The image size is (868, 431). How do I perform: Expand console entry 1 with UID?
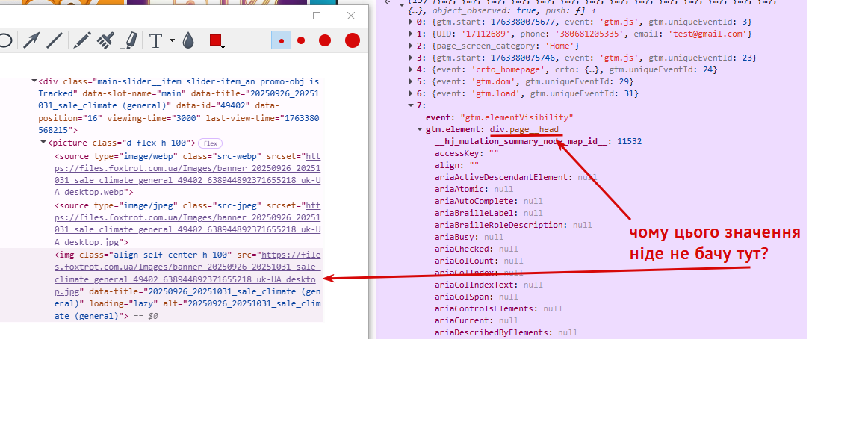(x=411, y=34)
